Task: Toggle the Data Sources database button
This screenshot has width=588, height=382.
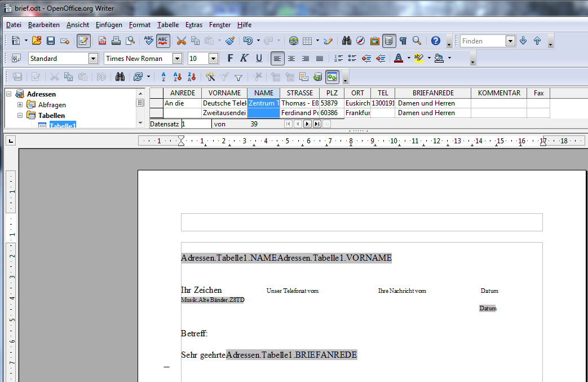Action: (389, 41)
